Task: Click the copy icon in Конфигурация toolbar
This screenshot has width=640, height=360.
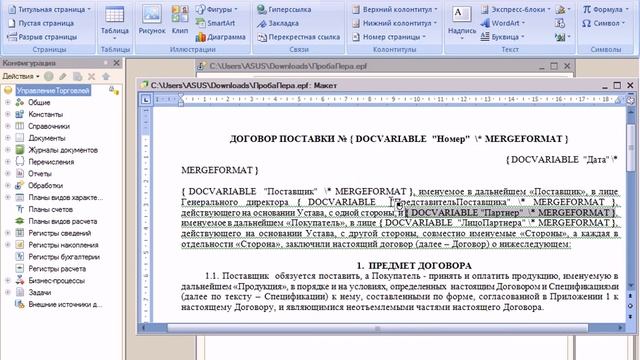Action: pos(77,76)
